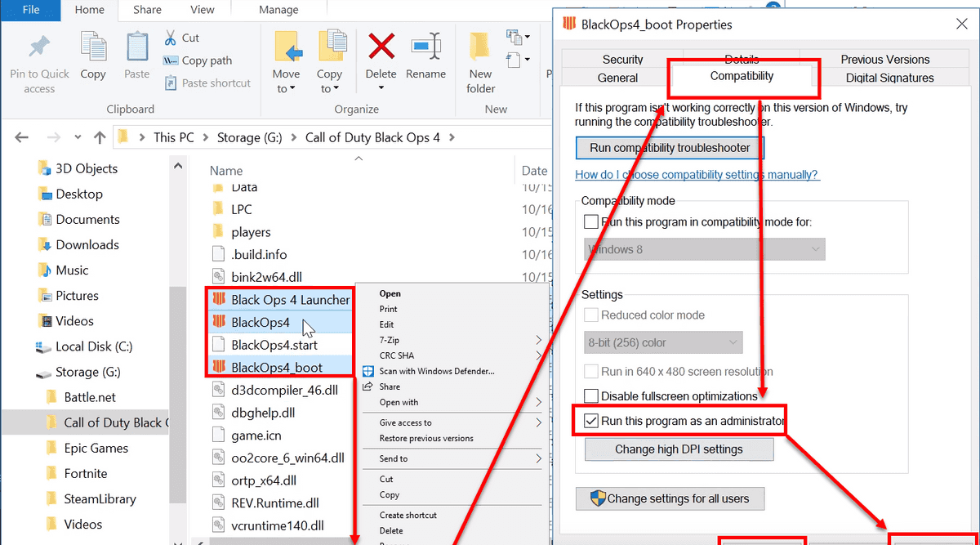The image size is (980, 545).
Task: Check Run this program in compatibility mode
Action: (x=591, y=222)
